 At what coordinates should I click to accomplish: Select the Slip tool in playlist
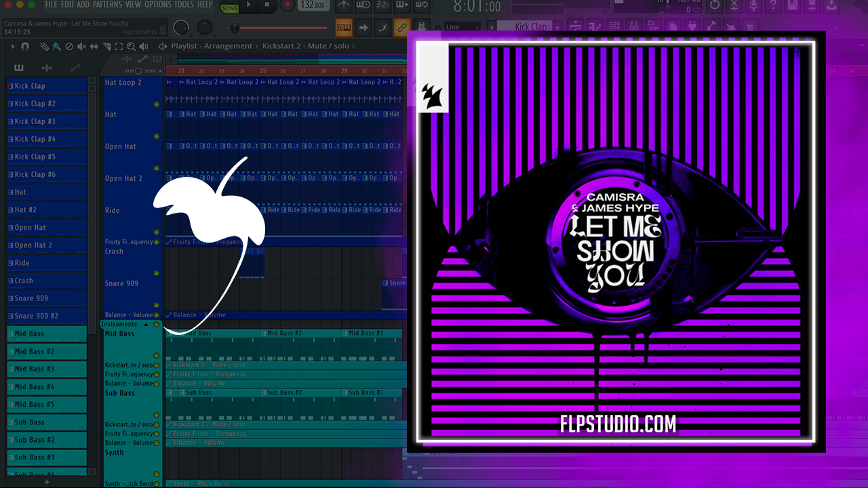(94, 47)
